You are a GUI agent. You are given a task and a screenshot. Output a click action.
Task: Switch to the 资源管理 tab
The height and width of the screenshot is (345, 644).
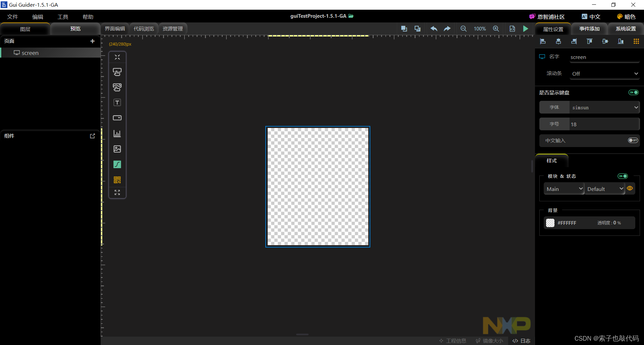173,29
